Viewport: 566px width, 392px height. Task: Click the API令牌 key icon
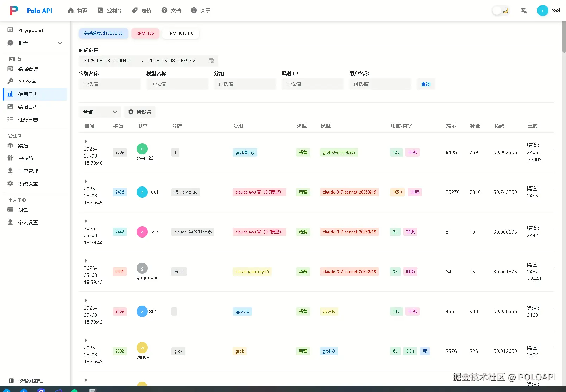click(10, 82)
